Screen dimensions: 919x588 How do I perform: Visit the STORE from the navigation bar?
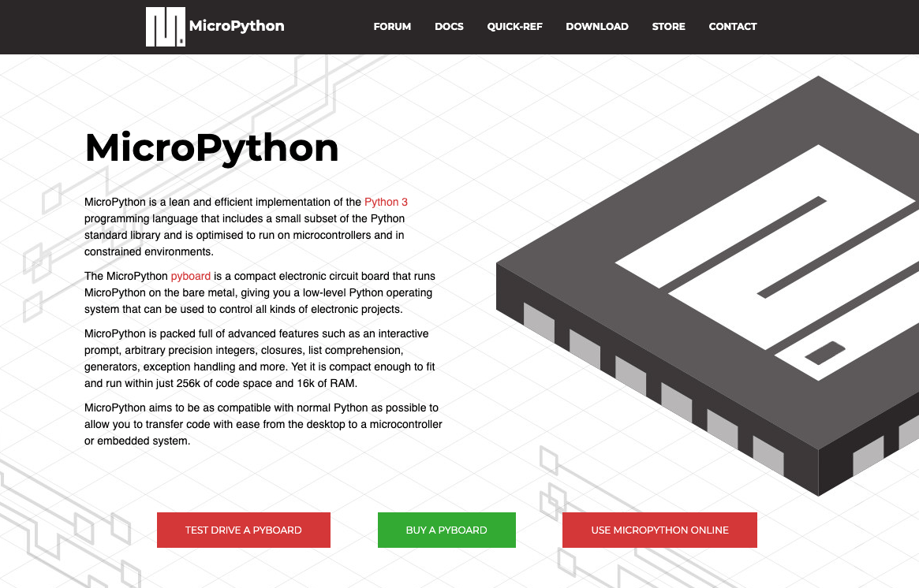point(668,27)
